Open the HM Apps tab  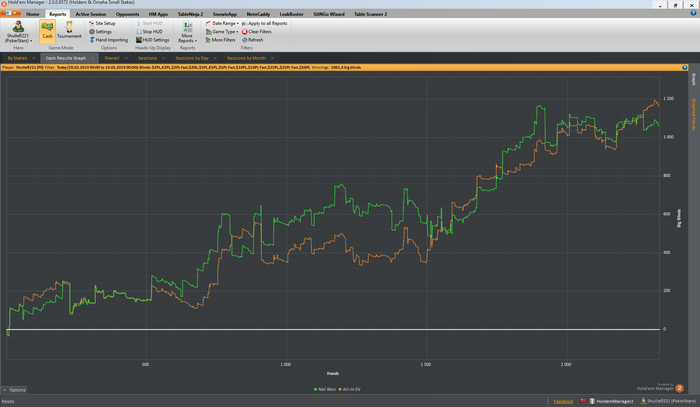pyautogui.click(x=158, y=14)
